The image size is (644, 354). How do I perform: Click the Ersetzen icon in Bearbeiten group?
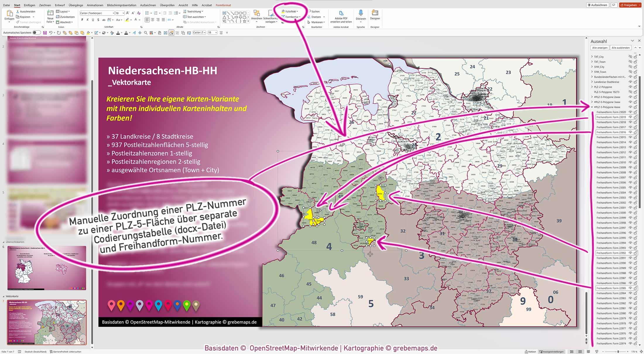point(309,17)
